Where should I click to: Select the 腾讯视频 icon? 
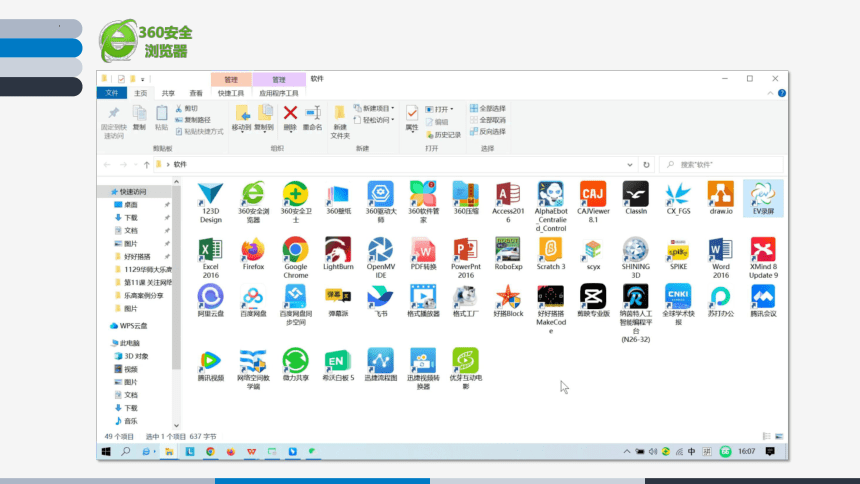tap(211, 365)
